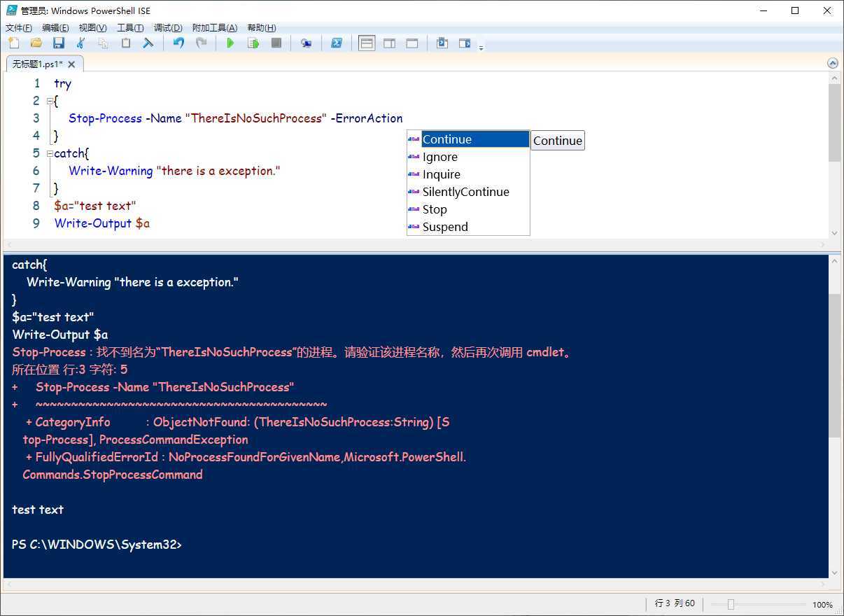Maximize script pane layout icon

(412, 43)
